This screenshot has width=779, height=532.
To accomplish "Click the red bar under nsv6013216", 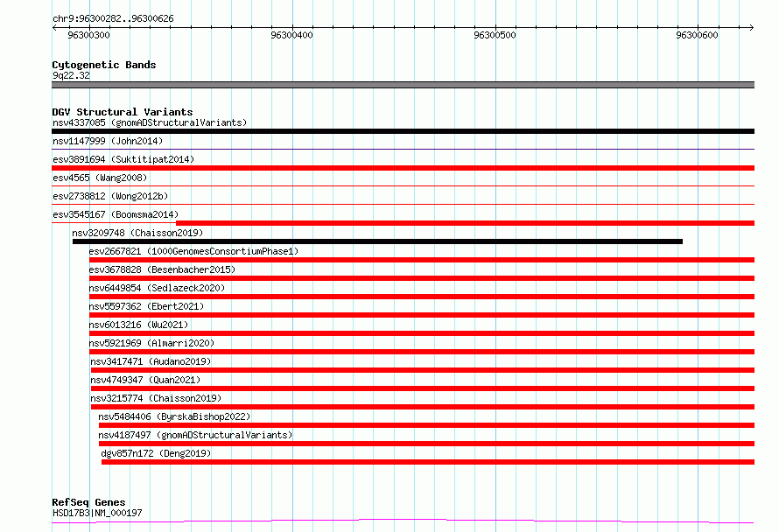I will [422, 333].
